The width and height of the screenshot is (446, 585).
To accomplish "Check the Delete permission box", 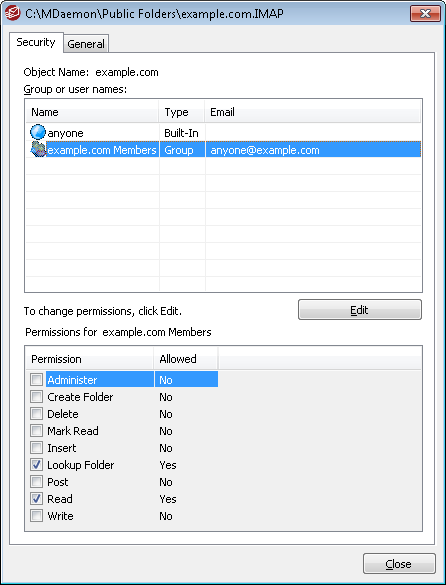I will pos(37,414).
